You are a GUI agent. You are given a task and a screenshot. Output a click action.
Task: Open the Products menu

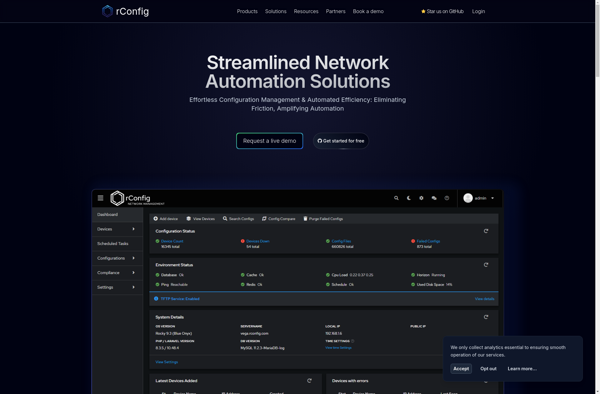coord(247,11)
